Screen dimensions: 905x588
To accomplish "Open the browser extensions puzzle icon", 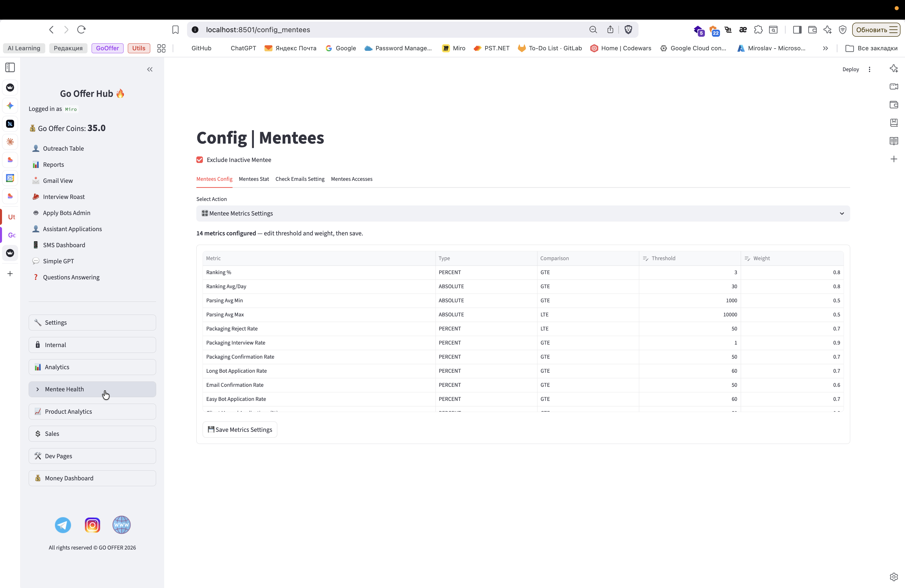I will click(758, 30).
